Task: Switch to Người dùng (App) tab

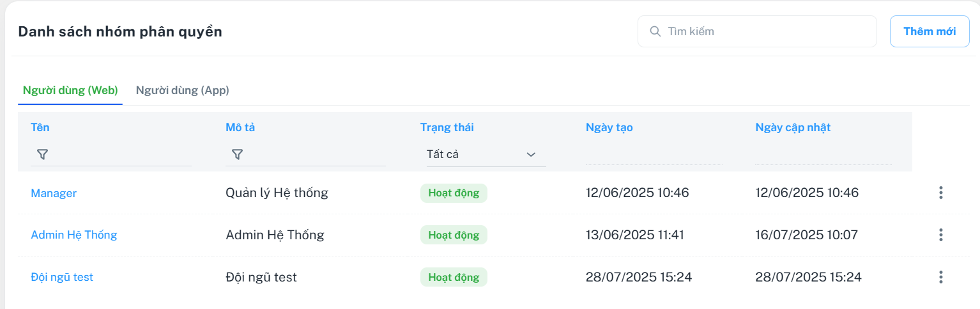Action: [x=182, y=90]
